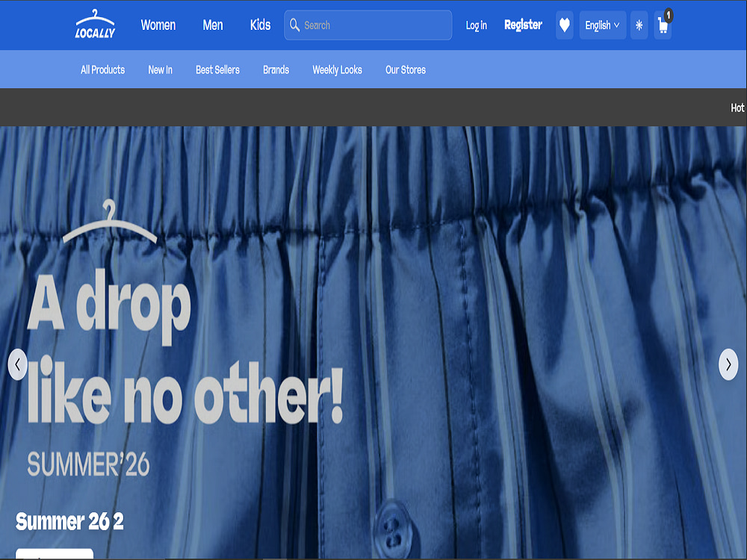
Task: Toggle the theme asterisk icon
Action: coord(639,25)
